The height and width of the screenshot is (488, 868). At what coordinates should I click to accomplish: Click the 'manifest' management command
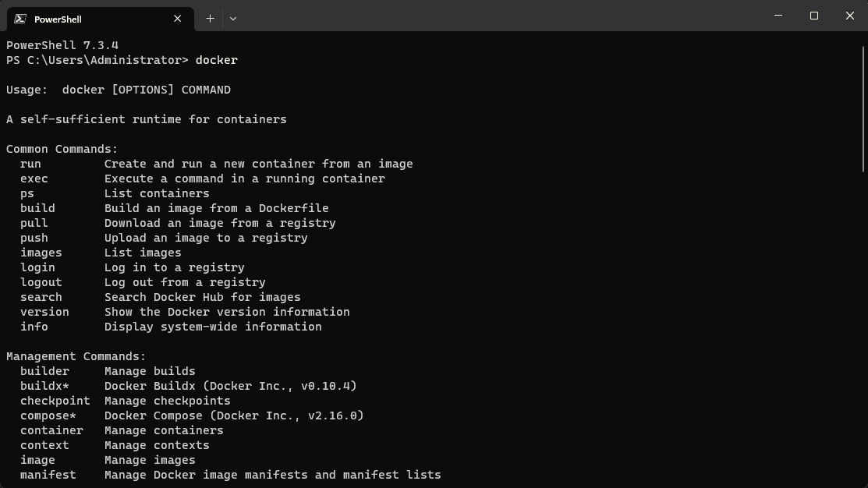[48, 475]
